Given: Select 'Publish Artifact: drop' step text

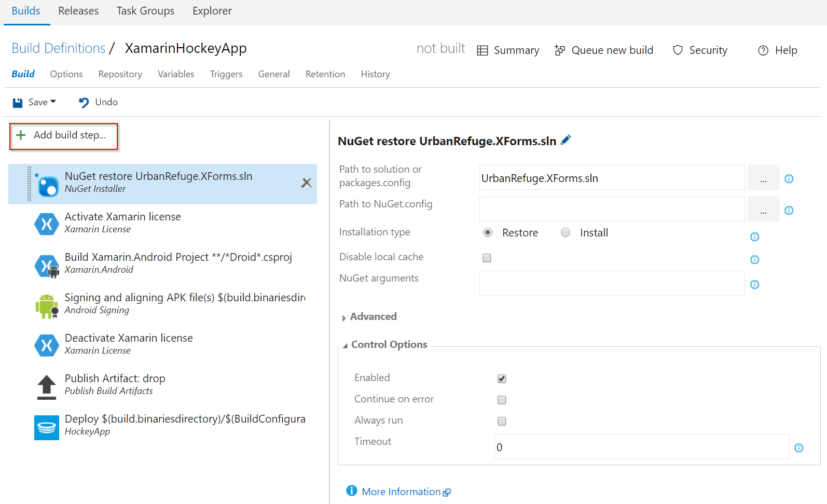Looking at the screenshot, I should tap(115, 379).
